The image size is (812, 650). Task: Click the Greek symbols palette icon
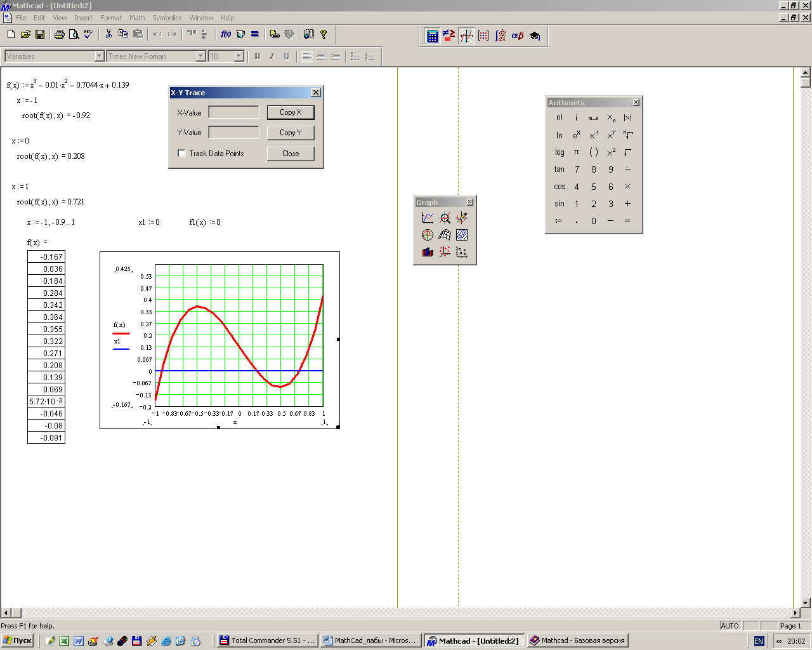click(518, 36)
